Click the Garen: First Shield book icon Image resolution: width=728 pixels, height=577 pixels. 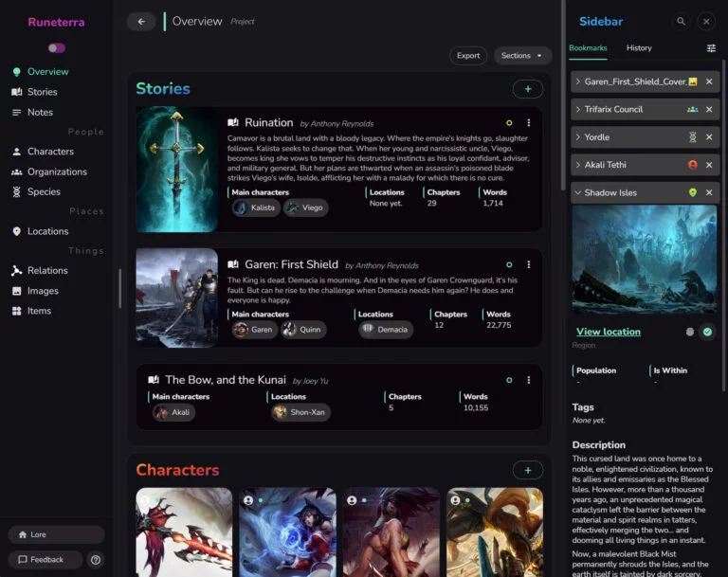click(233, 264)
